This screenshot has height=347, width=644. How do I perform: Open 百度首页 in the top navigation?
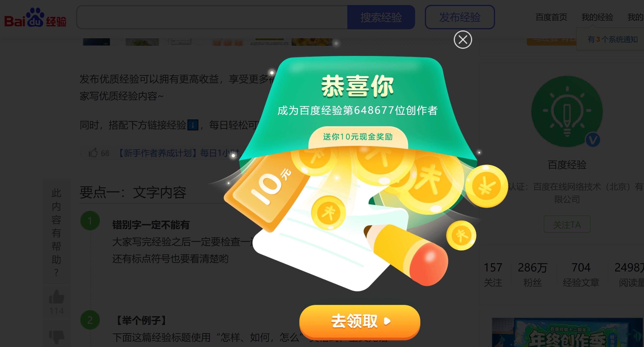551,17
